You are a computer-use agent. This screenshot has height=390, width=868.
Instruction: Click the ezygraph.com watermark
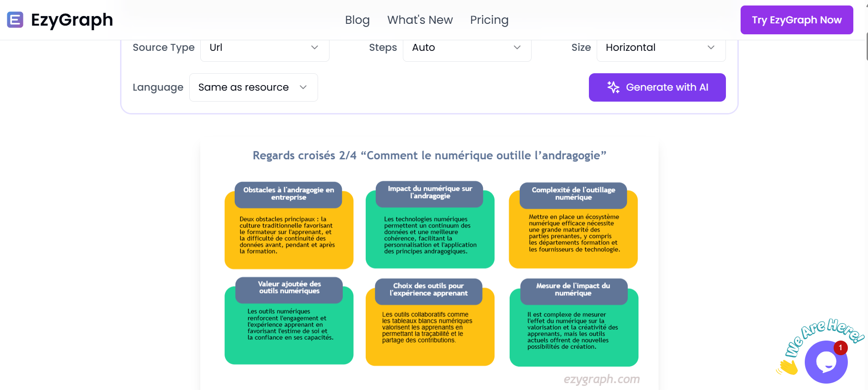coord(601,379)
